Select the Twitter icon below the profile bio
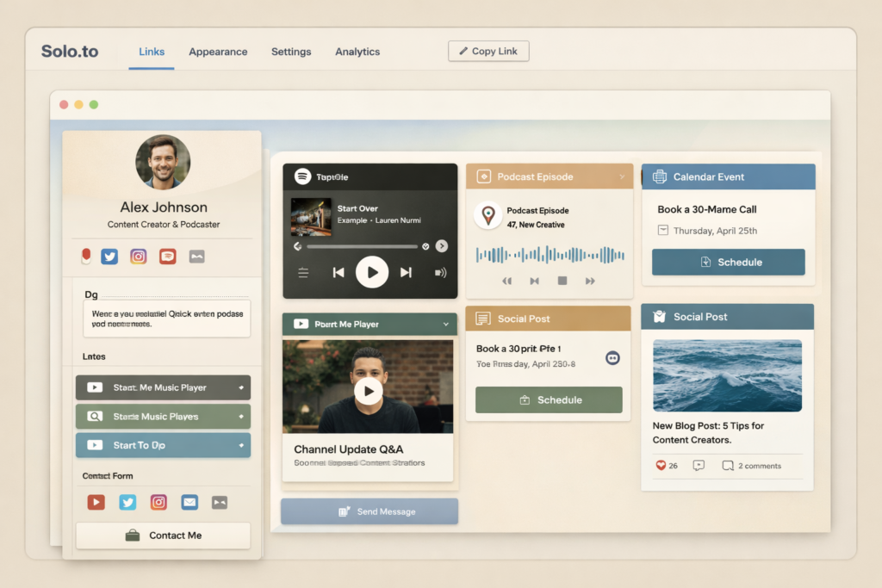 [109, 256]
